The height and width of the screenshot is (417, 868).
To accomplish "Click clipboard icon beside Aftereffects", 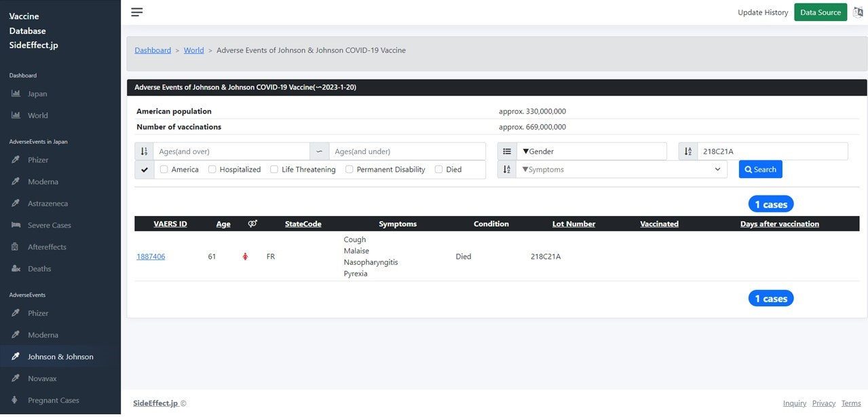I will click(15, 247).
